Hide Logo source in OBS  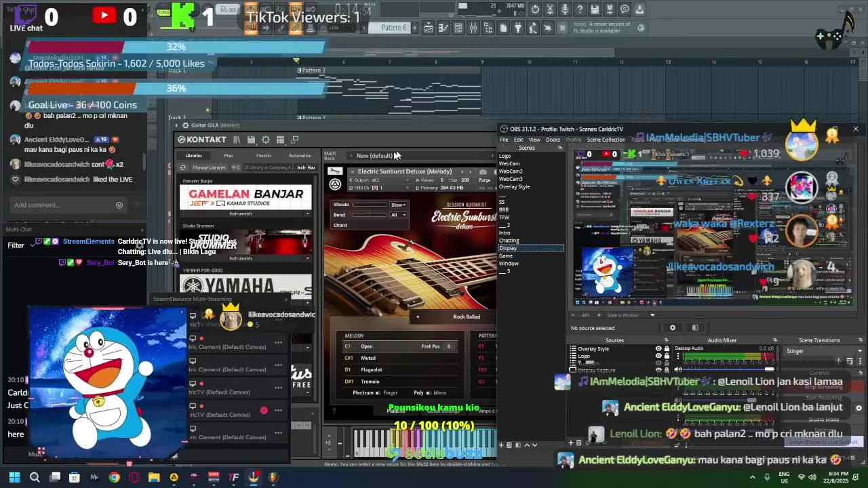click(658, 356)
